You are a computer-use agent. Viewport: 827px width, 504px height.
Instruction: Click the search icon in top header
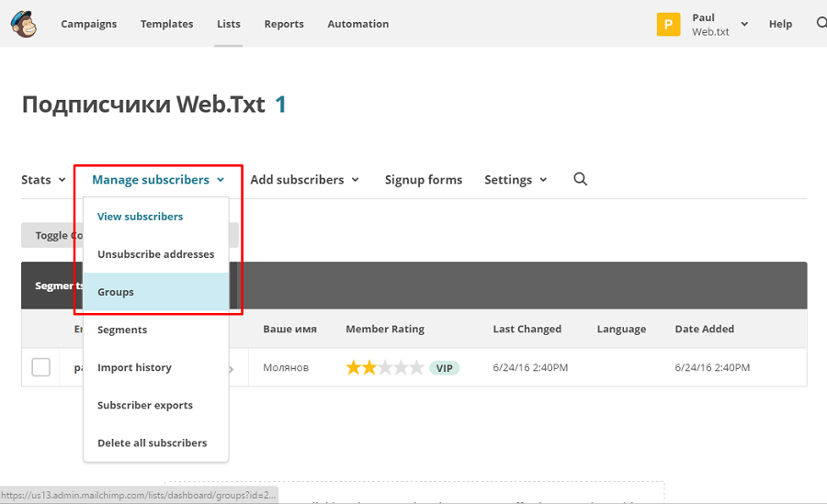tap(821, 23)
